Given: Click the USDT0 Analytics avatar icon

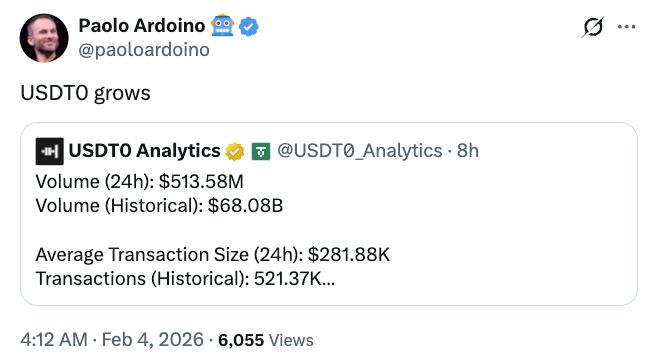Looking at the screenshot, I should pos(50,151).
